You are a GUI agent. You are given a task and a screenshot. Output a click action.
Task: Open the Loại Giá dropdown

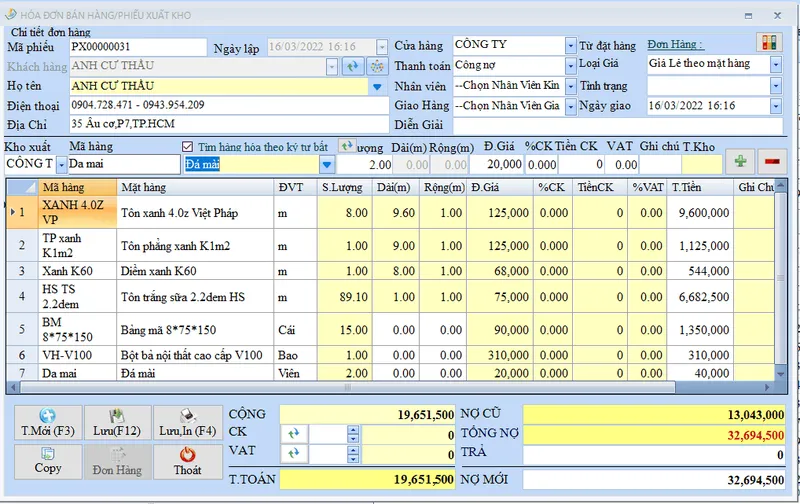[776, 64]
